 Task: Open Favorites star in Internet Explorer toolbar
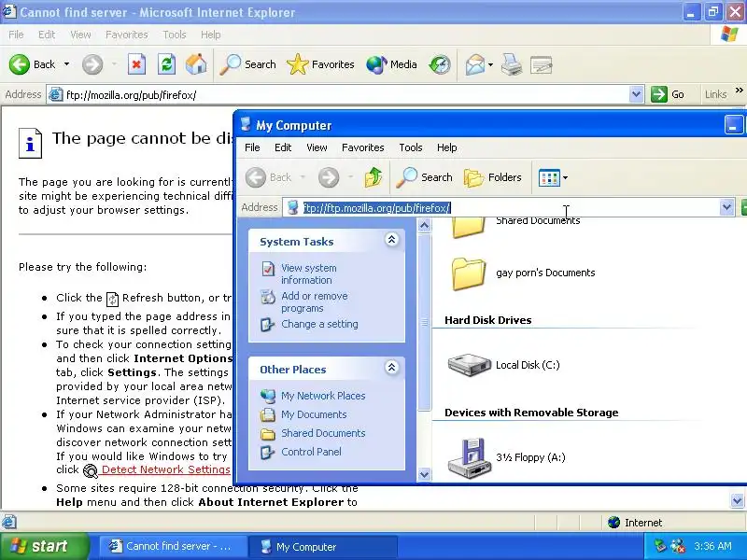click(320, 64)
